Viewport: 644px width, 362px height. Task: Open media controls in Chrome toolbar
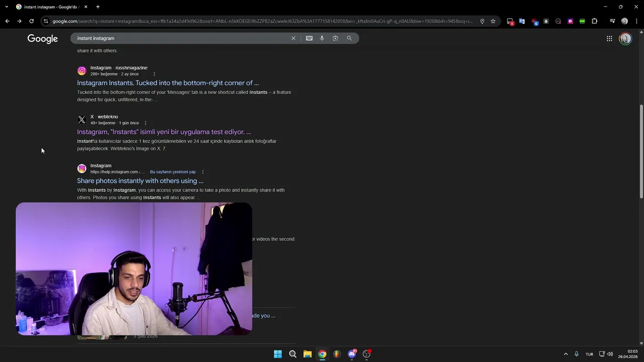[x=612, y=21]
